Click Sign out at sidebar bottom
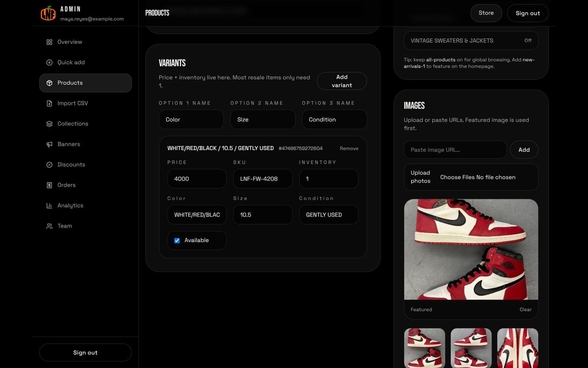The height and width of the screenshot is (368, 588). (x=85, y=353)
